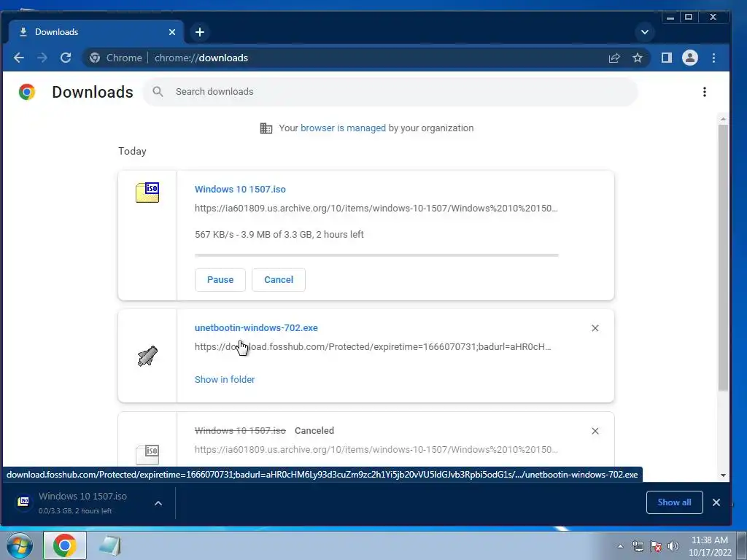Screen dimensions: 747x560
Task: Click the volume speaker tray icon
Action: pos(673,546)
